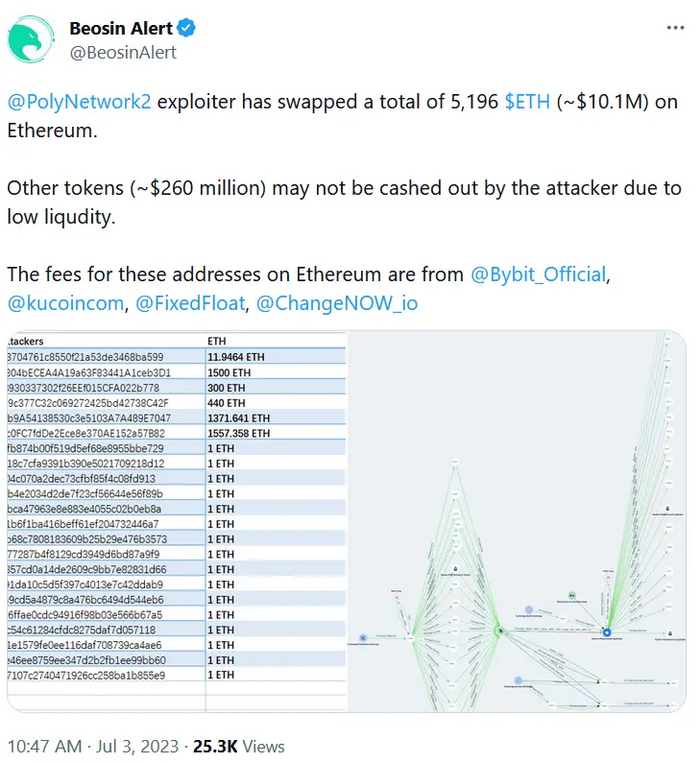
Task: Visit the @Bybit_Official mention
Action: (538, 274)
